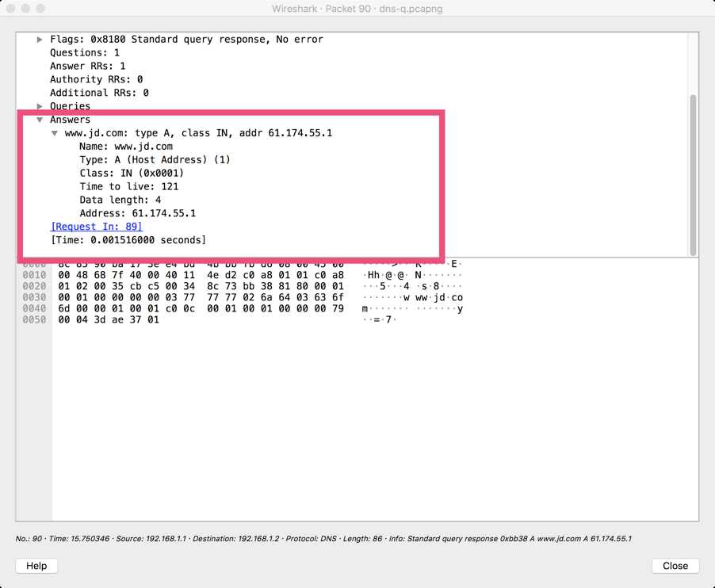Collapse the www.jd.com answer record

point(54,133)
